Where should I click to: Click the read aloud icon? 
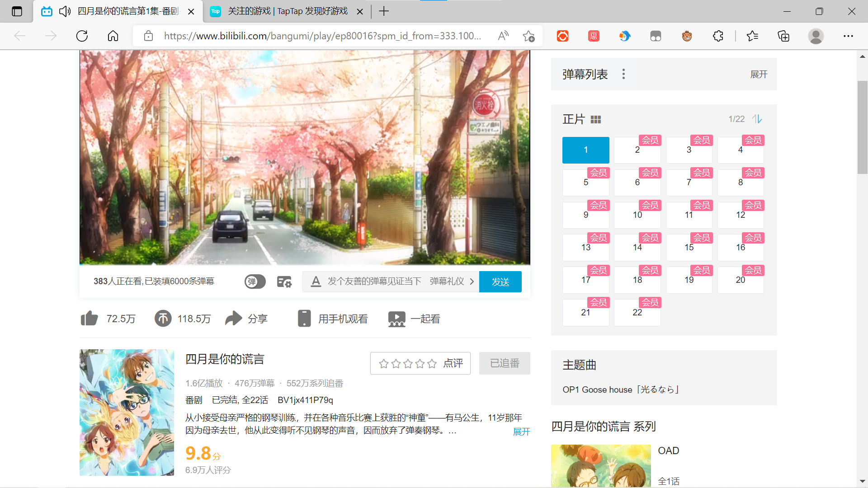503,36
